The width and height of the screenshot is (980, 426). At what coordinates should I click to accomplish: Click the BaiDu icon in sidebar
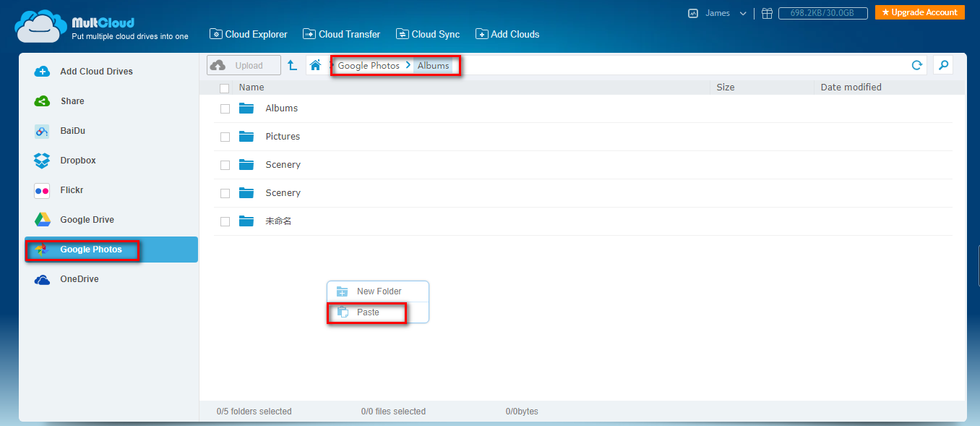tap(42, 131)
